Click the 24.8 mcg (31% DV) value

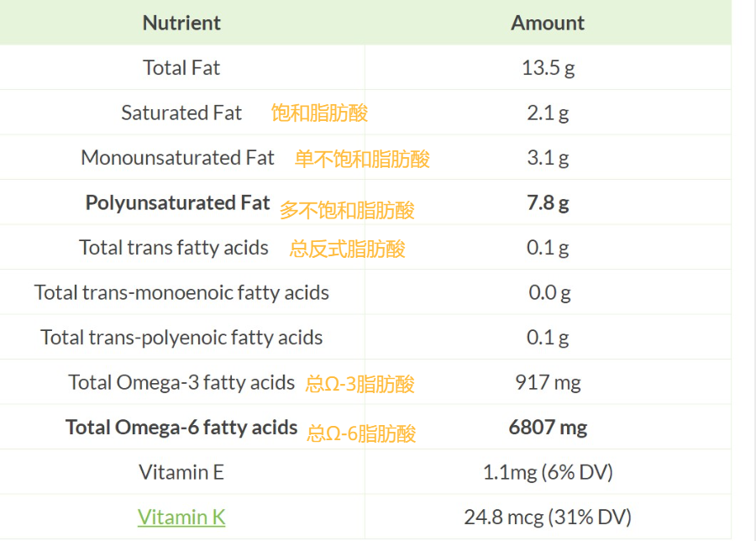(549, 517)
